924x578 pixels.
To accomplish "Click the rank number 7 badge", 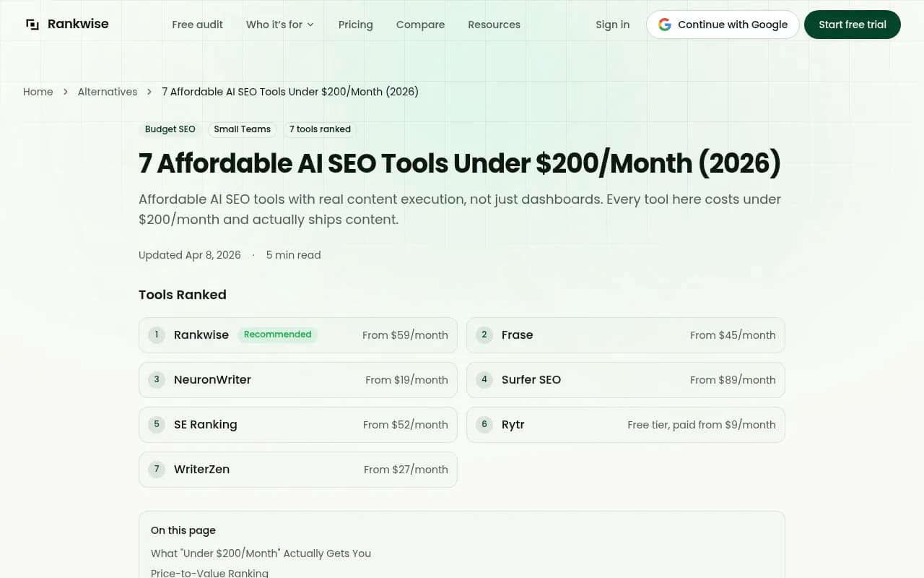I will 157,469.
